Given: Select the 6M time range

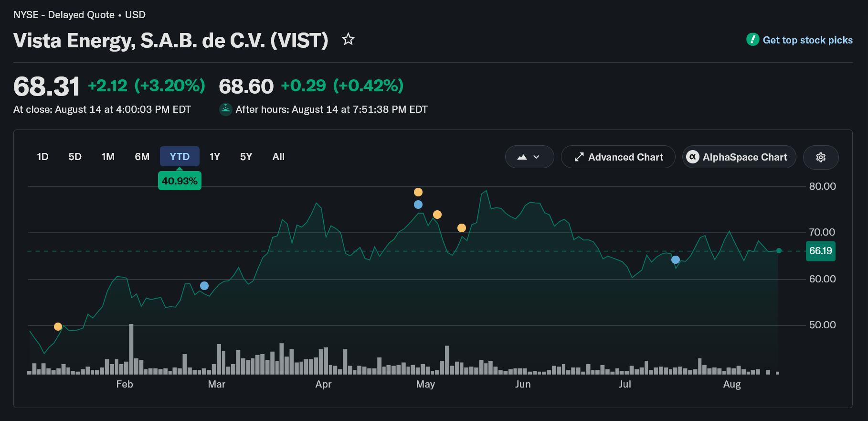Looking at the screenshot, I should (142, 157).
